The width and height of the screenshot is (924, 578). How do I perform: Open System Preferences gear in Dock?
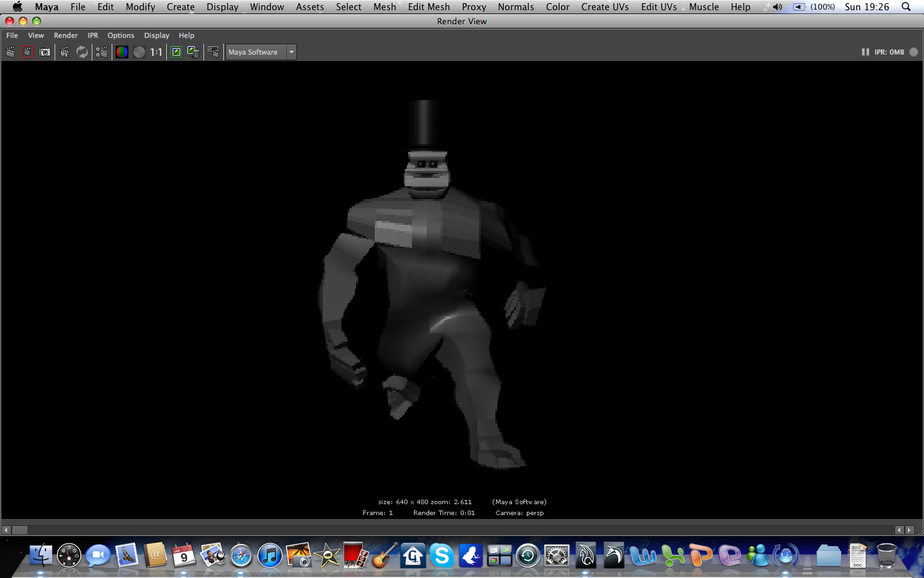pos(556,556)
